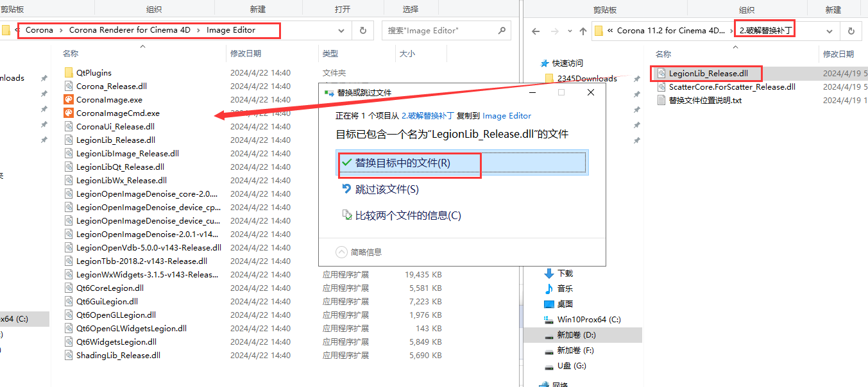
Task: Refresh the 2.破解替换补丁 folder view
Action: [x=851, y=31]
